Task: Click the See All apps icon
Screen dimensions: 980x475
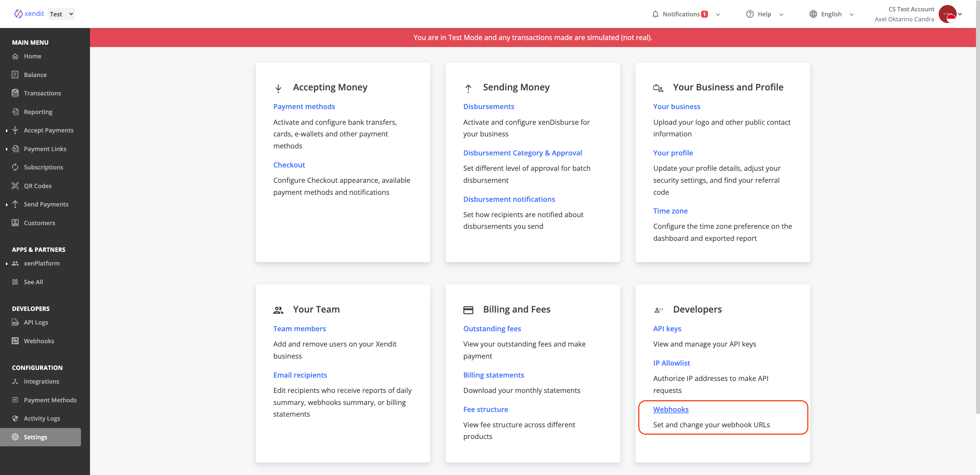Action: 15,282
